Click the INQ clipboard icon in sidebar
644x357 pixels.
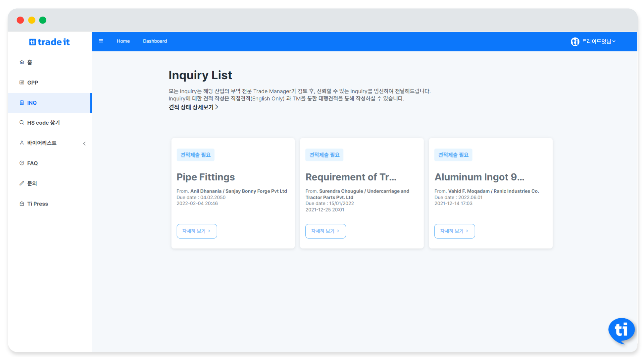click(x=22, y=103)
